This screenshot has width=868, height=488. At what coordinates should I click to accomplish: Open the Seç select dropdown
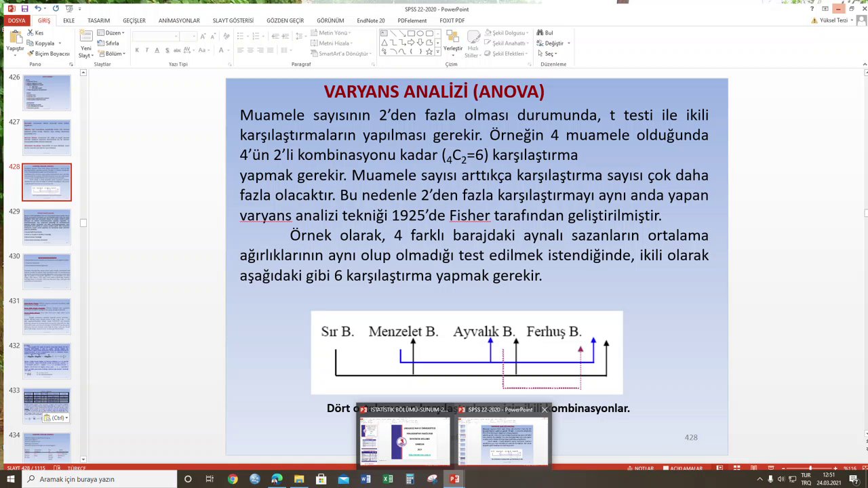coord(547,54)
